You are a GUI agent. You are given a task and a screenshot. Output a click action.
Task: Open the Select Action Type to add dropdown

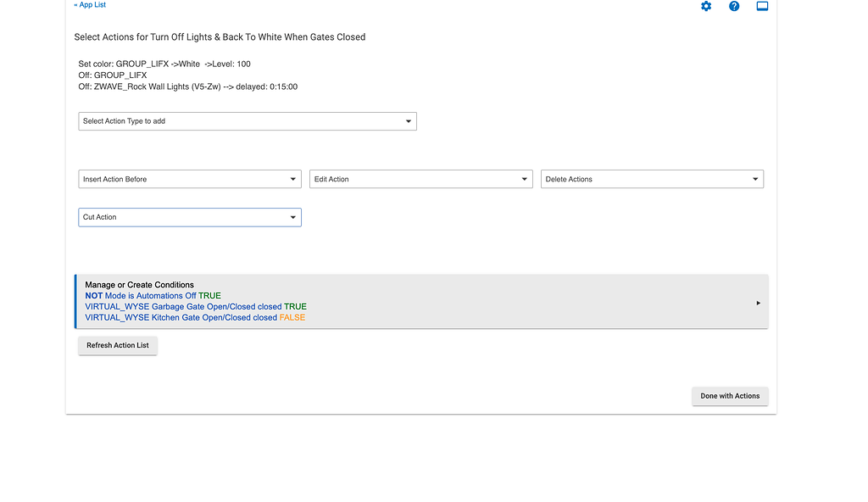(x=248, y=121)
